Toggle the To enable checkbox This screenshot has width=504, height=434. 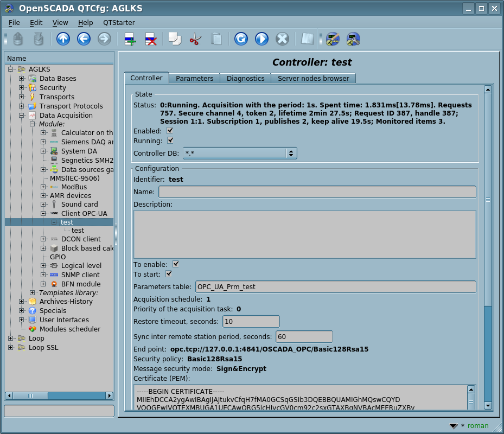175,264
